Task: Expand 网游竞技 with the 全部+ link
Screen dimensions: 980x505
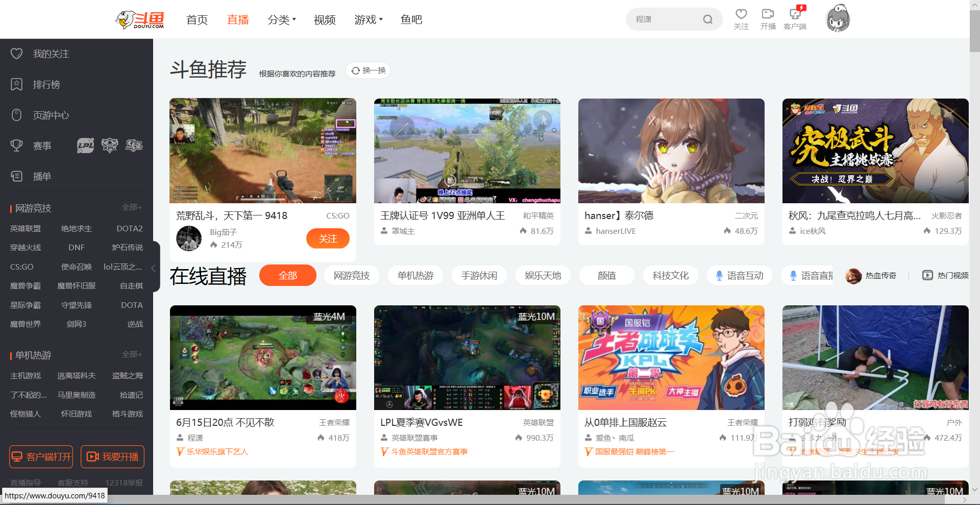Action: pyautogui.click(x=132, y=207)
